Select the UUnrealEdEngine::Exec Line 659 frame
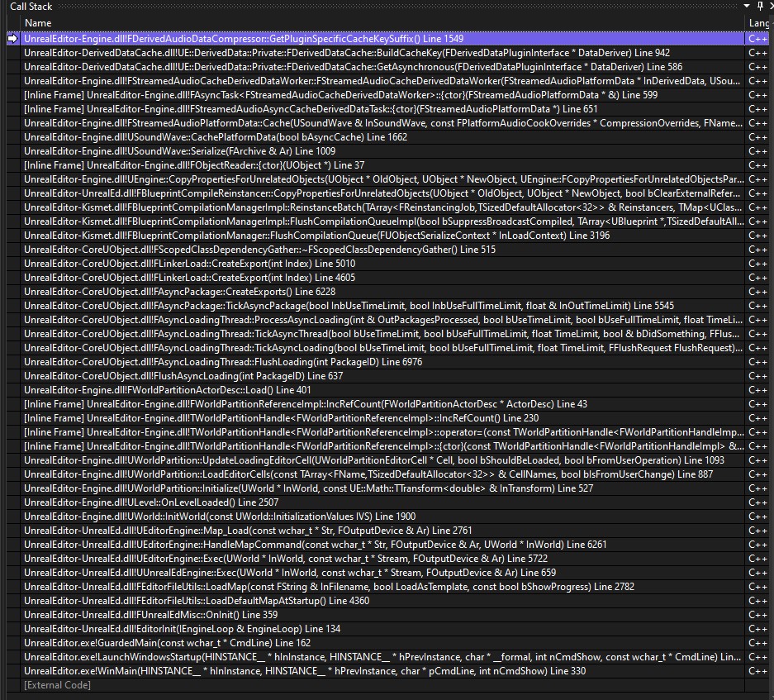This screenshot has width=774, height=700. coord(382,573)
